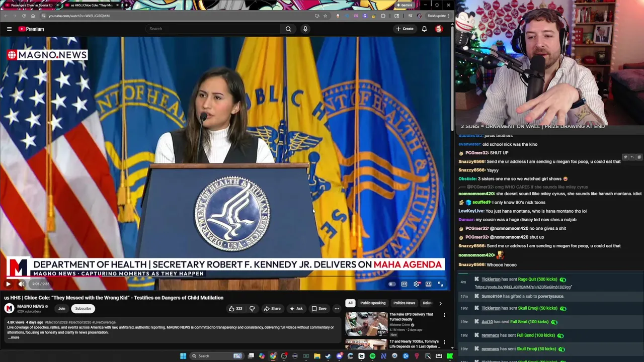This screenshot has height=362, width=644.
Task: Seek using the video progress bar
Action: pyautogui.click(x=225, y=277)
